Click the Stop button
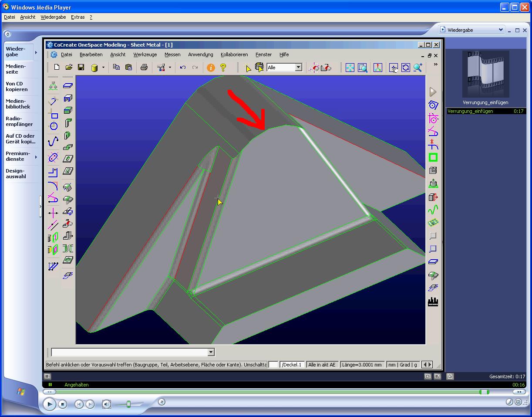The width and height of the screenshot is (532, 417). 63,404
